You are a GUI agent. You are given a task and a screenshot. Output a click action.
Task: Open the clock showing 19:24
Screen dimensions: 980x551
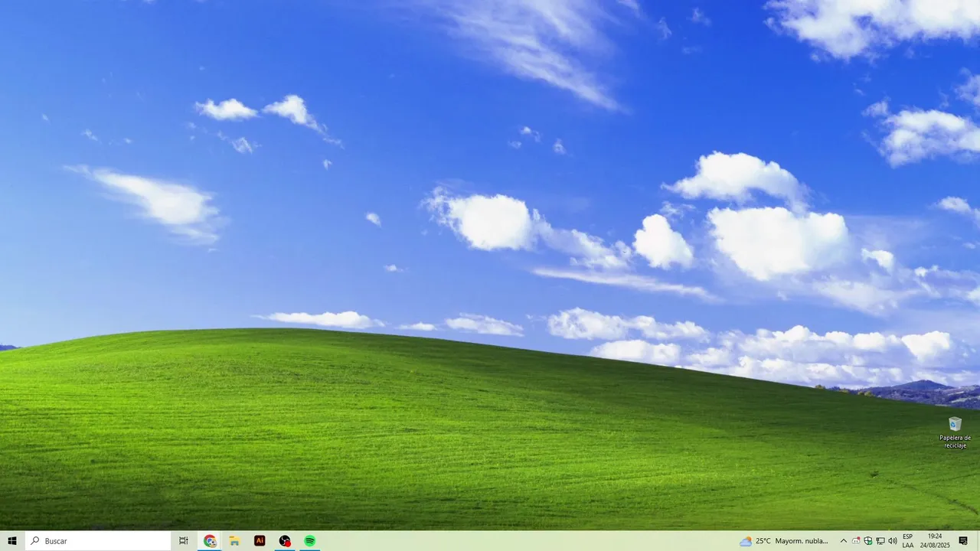coord(935,541)
